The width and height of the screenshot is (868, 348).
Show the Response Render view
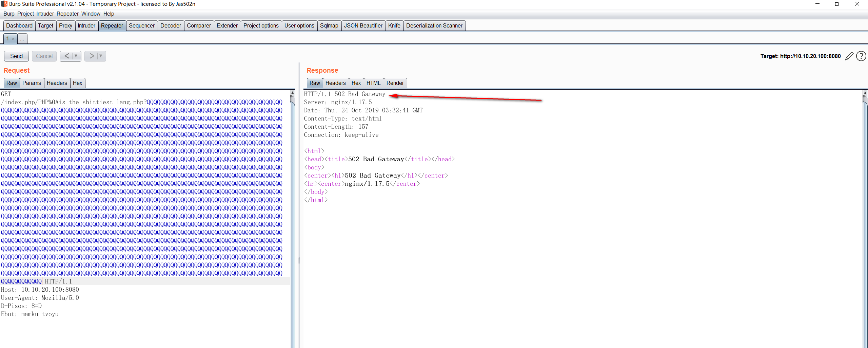(395, 83)
